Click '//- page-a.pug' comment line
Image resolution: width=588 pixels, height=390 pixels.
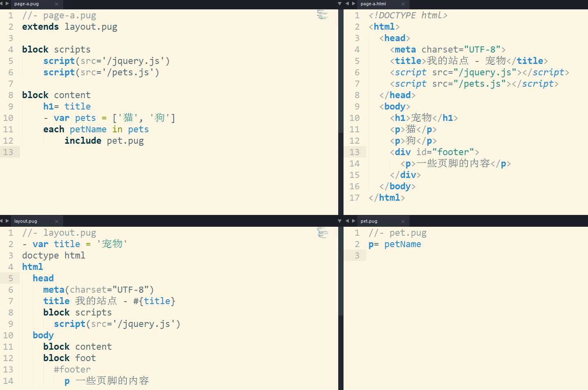pos(59,15)
